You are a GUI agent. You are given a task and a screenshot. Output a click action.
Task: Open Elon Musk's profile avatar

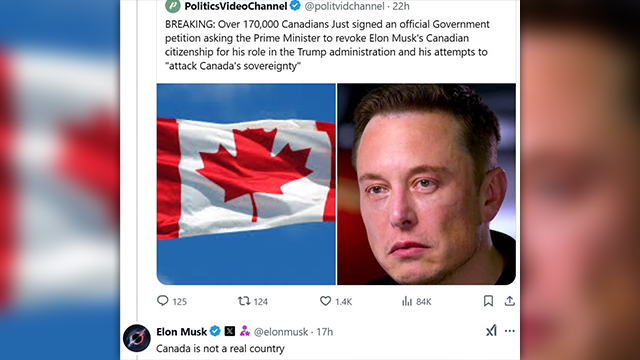tap(137, 338)
